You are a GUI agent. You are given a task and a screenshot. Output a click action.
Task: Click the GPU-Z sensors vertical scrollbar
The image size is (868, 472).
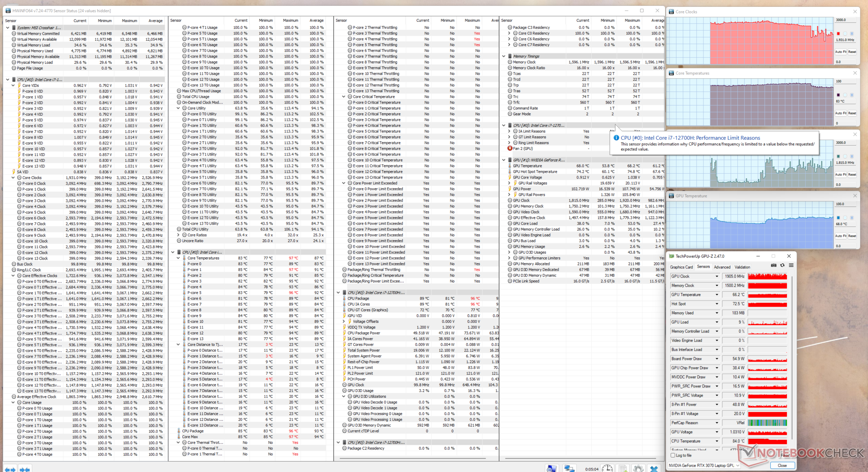792,357
